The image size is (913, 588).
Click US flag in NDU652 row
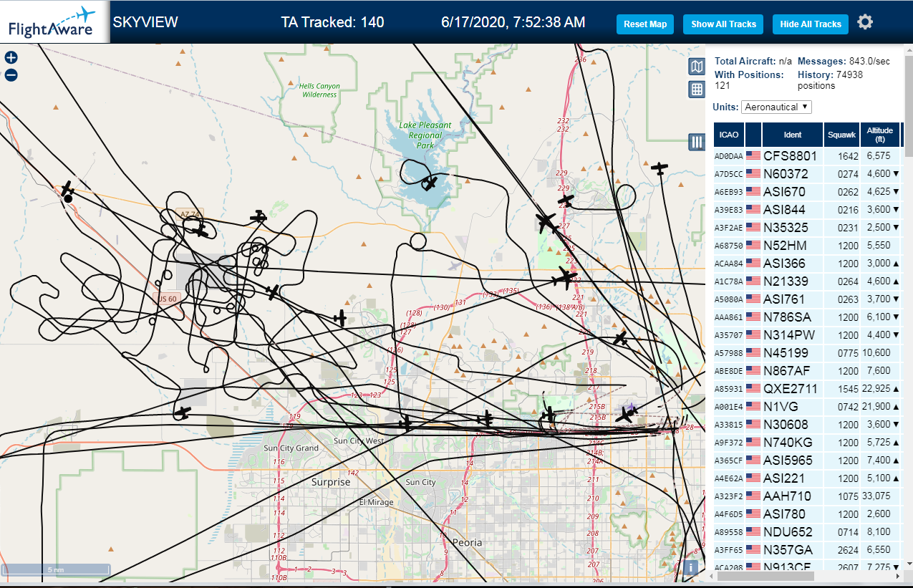click(x=753, y=531)
